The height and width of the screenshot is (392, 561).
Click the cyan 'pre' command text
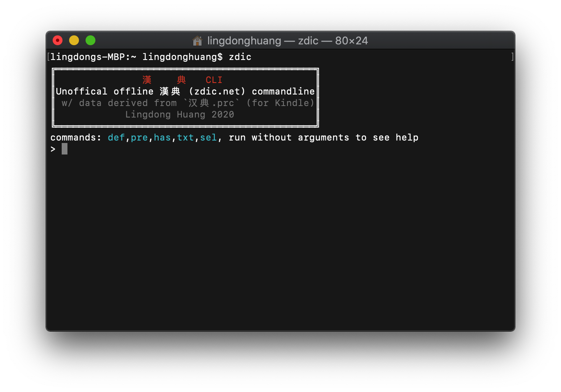pyautogui.click(x=139, y=138)
